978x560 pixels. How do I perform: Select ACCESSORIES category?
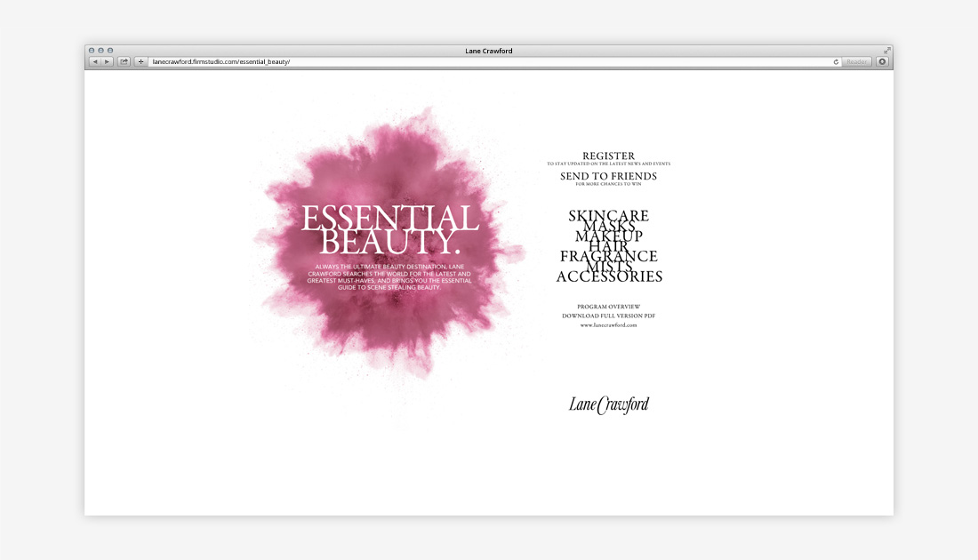609,277
